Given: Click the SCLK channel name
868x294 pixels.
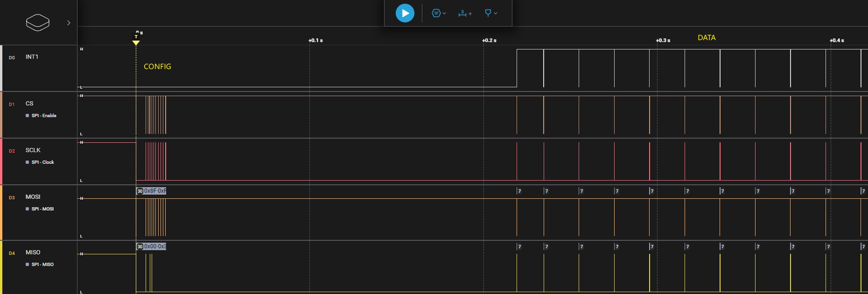Looking at the screenshot, I should [x=33, y=150].
